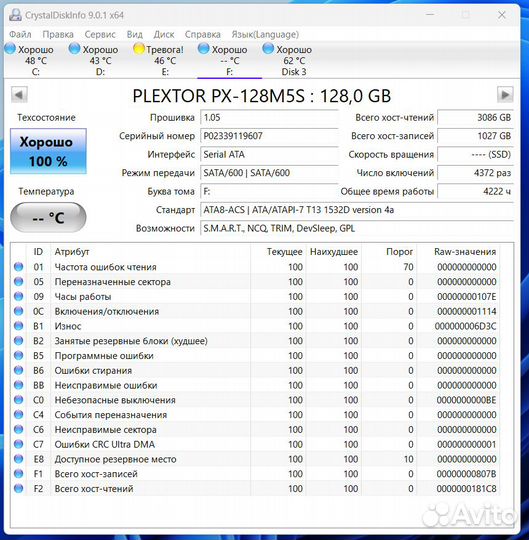Click the Хорошо 100 % health status button
This screenshot has height=540, width=529.
[x=48, y=151]
